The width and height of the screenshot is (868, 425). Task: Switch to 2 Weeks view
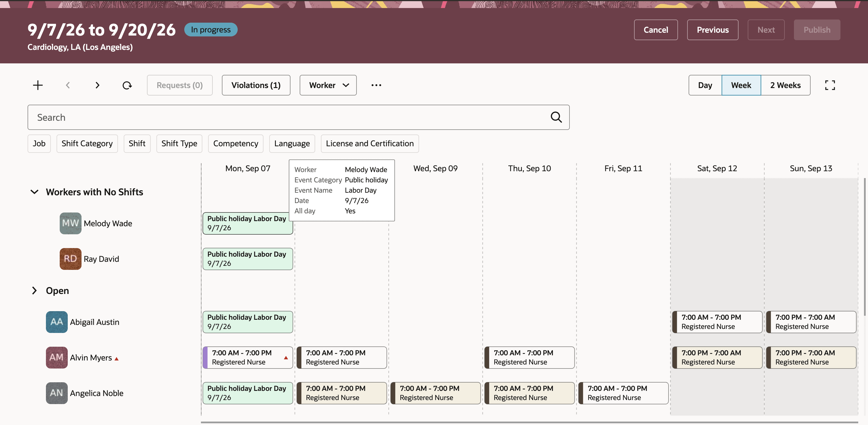click(x=785, y=85)
